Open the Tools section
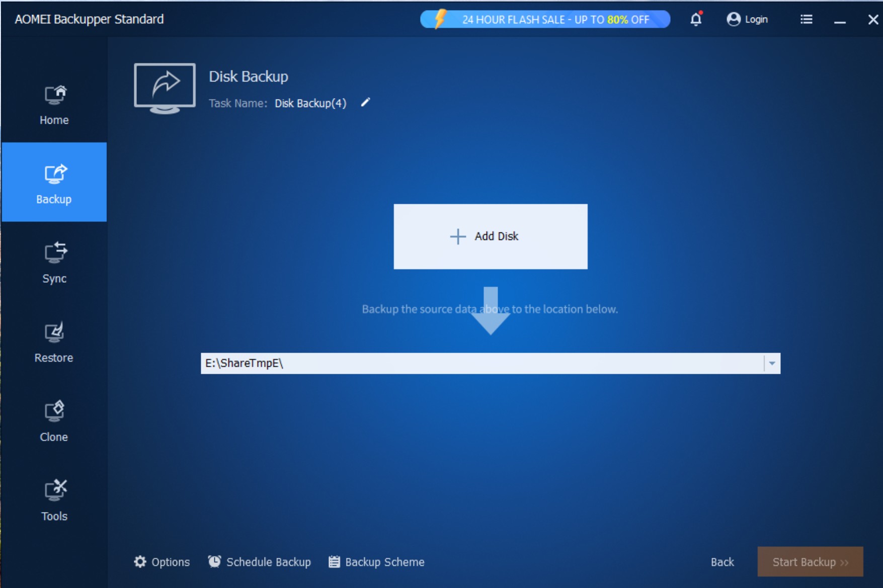 (x=54, y=500)
